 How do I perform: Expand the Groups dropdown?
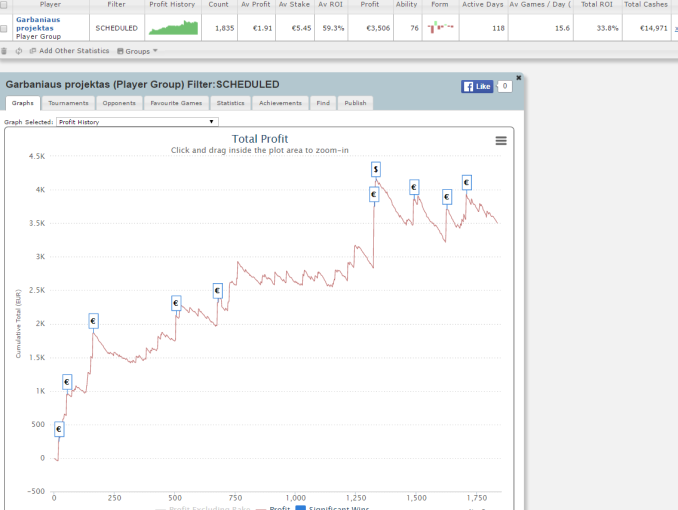tap(138, 50)
